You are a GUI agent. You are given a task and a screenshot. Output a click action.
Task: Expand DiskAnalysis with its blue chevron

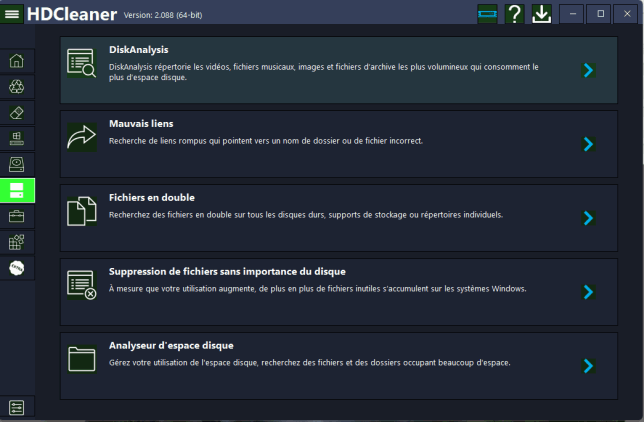[x=589, y=70]
